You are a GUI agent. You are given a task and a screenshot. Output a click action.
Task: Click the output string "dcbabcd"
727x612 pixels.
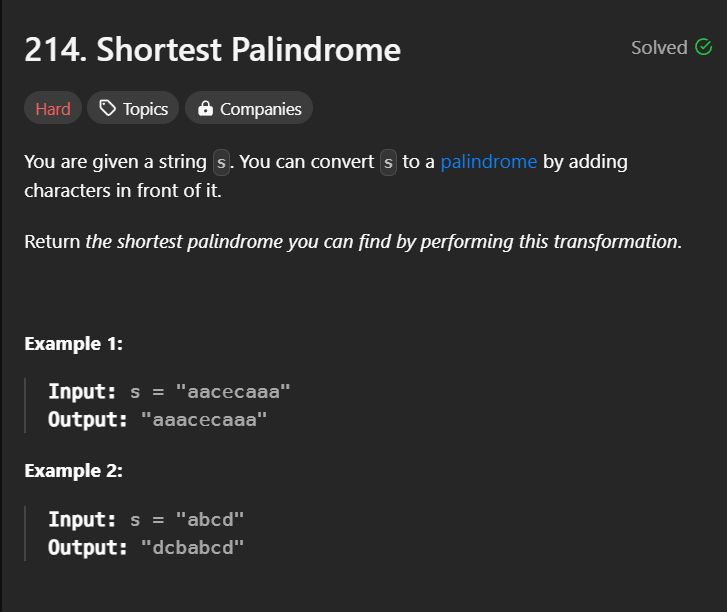[x=192, y=548]
